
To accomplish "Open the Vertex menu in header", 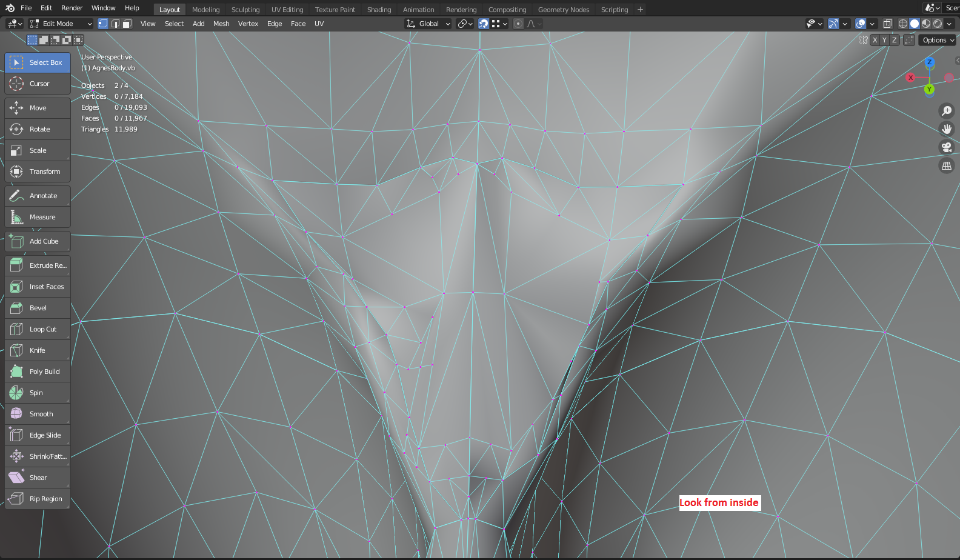I will [248, 24].
